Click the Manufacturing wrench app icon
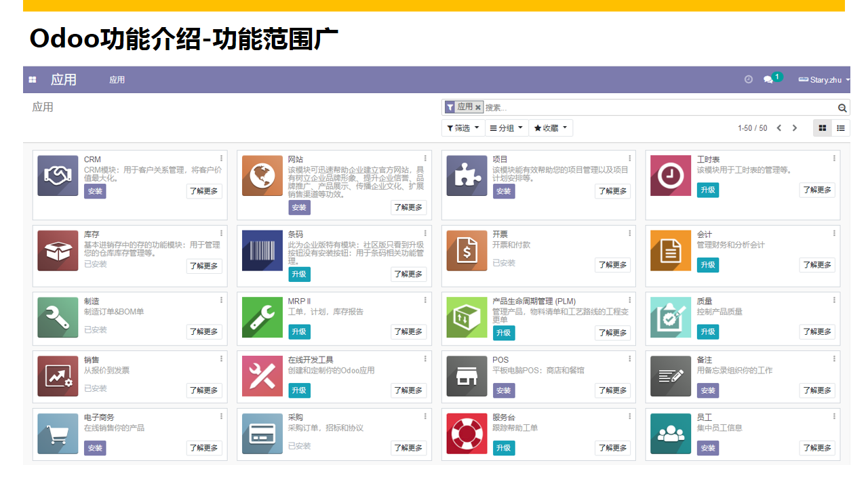This screenshot has width=868, height=488. click(x=58, y=317)
